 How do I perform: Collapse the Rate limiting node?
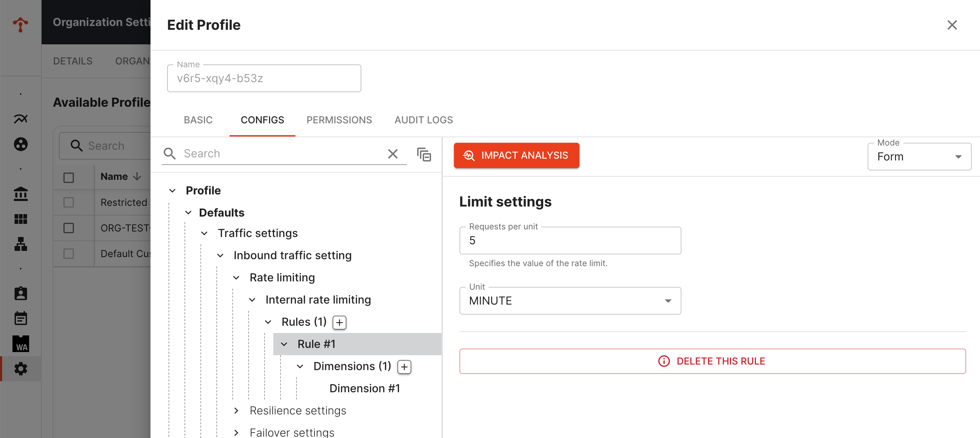pyautogui.click(x=236, y=278)
